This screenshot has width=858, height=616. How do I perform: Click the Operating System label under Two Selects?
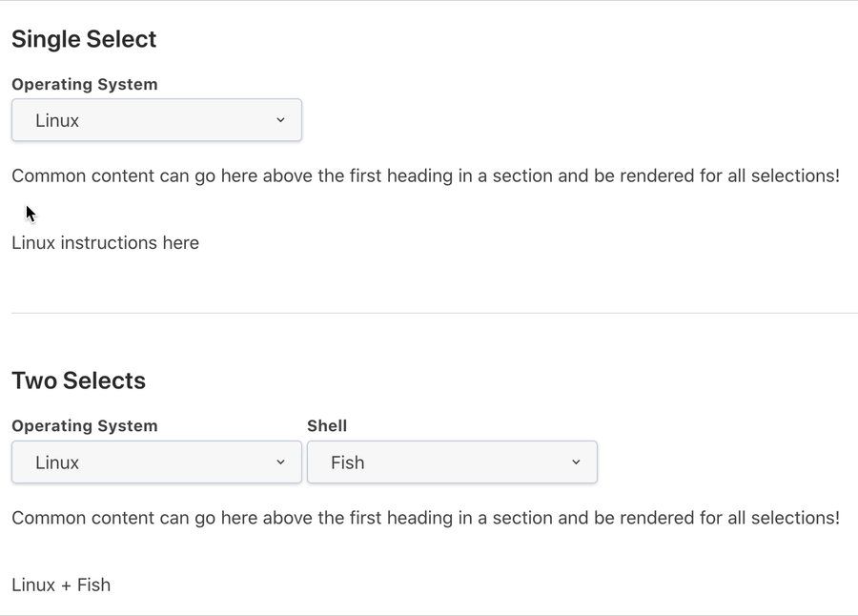pyautogui.click(x=85, y=426)
